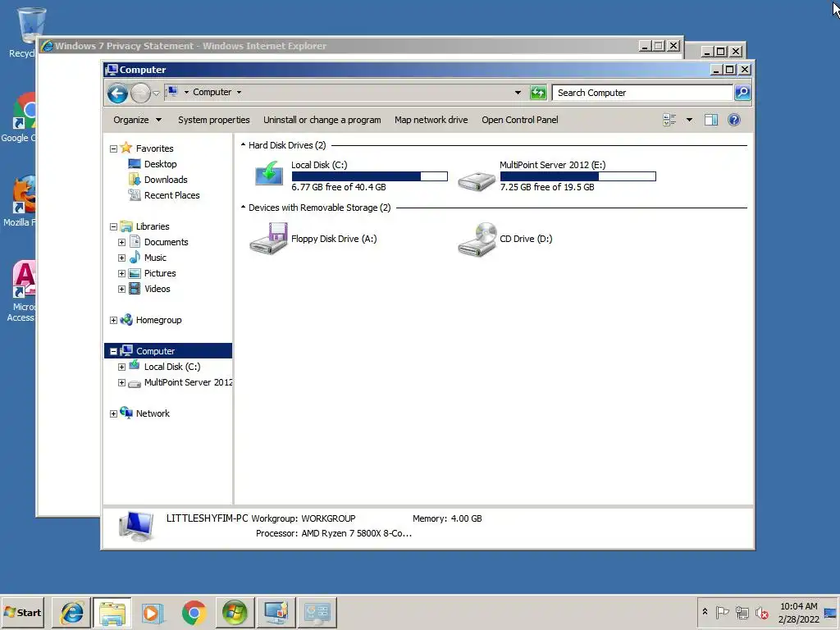Collapse the Favorites tree node
The width and height of the screenshot is (840, 630).
coord(113,149)
